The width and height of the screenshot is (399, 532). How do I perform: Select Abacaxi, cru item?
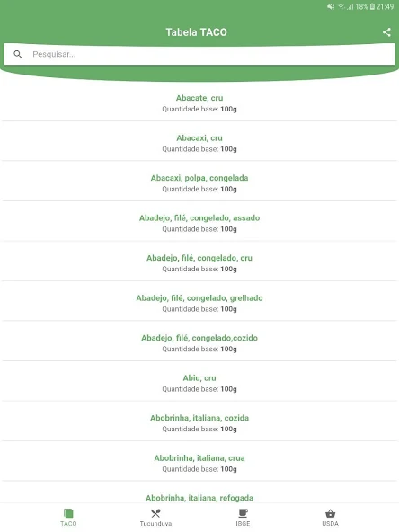click(199, 143)
